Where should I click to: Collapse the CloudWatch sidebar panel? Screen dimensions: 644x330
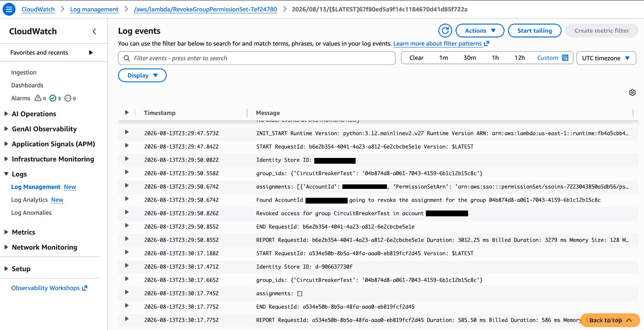94,31
